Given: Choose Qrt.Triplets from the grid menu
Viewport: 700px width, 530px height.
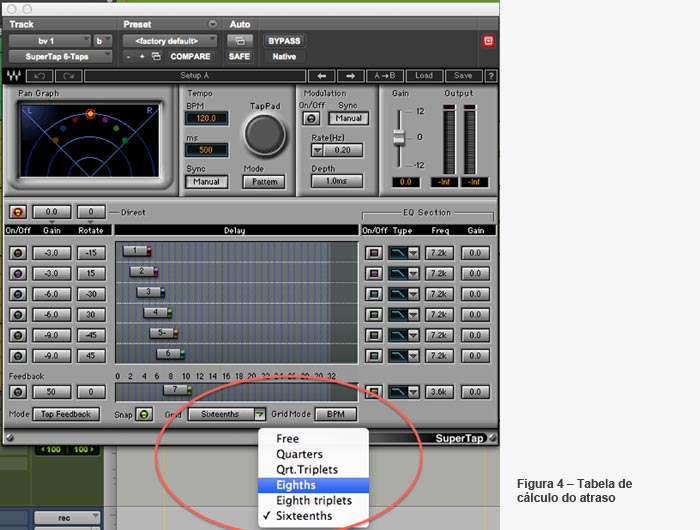Looking at the screenshot, I should pyautogui.click(x=313, y=470).
